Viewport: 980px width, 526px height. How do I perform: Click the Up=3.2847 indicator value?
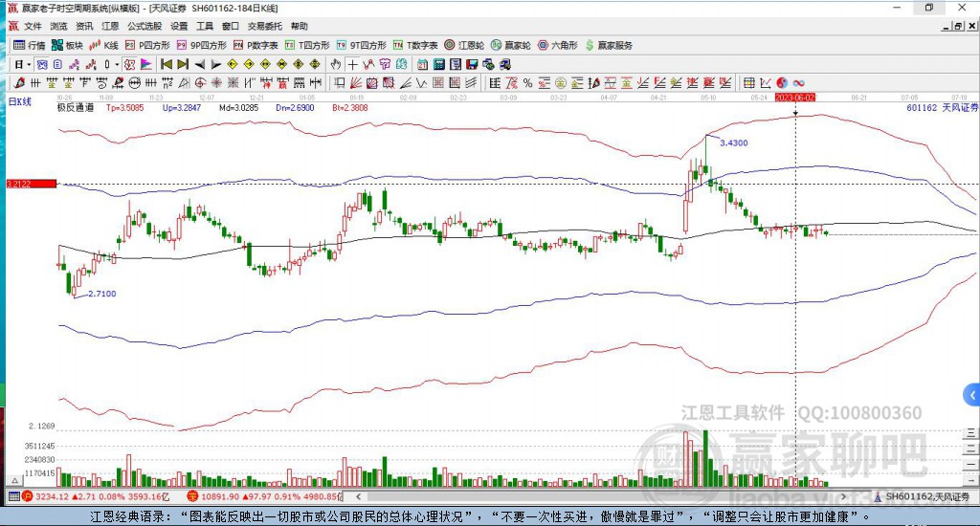click(181, 107)
